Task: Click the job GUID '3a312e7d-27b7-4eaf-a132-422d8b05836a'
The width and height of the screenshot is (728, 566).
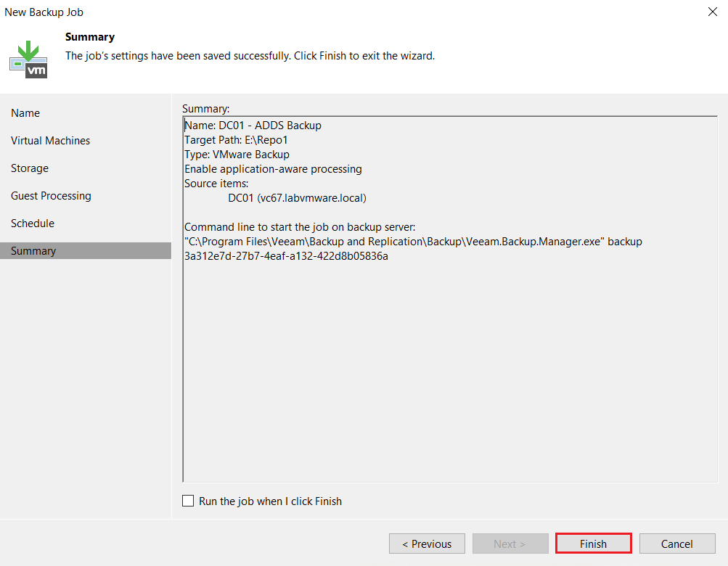Action: pos(286,256)
